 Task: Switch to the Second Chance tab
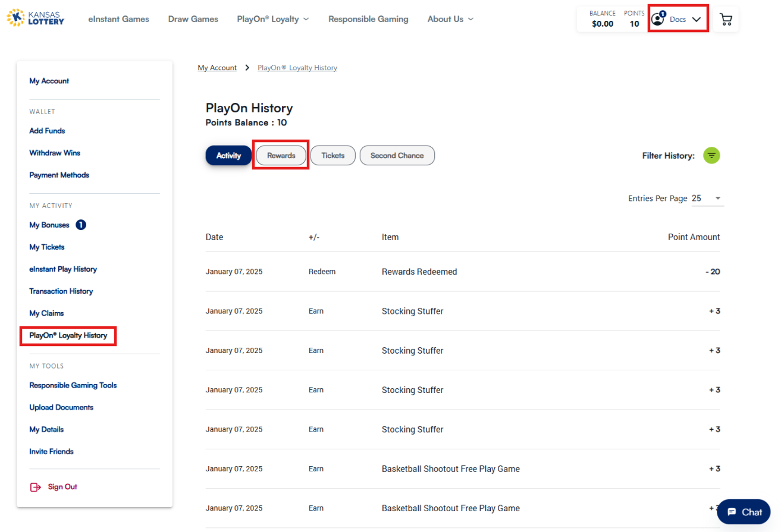click(397, 156)
